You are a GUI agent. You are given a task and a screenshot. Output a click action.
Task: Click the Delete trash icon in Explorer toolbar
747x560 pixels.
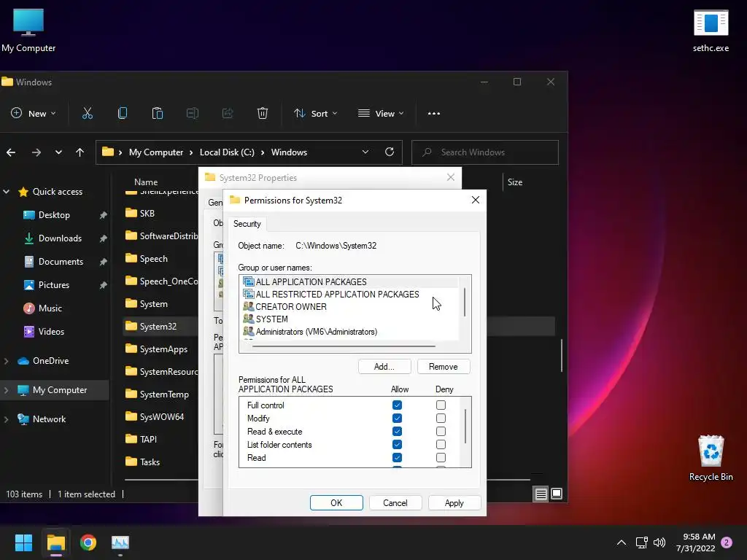pos(263,113)
